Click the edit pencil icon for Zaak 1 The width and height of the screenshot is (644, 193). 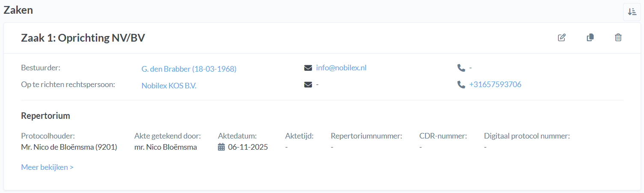click(562, 38)
